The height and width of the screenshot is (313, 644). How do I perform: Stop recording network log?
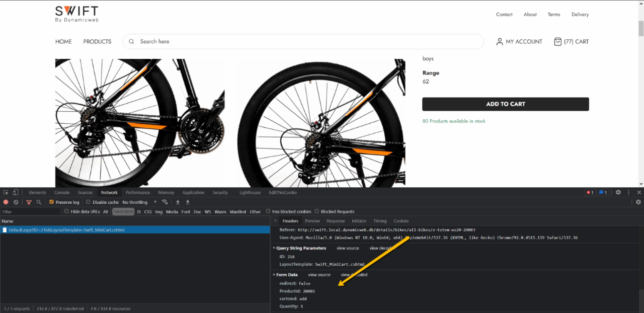pos(6,202)
